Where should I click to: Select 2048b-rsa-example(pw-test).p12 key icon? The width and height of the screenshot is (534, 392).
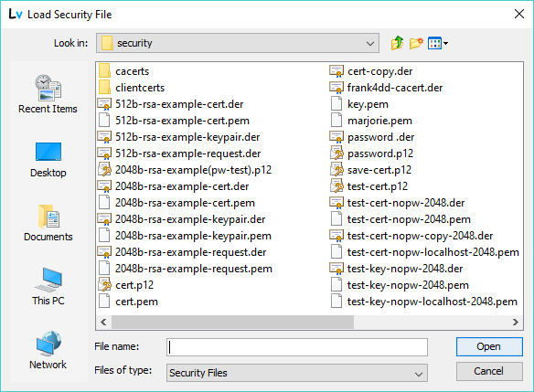tap(104, 170)
